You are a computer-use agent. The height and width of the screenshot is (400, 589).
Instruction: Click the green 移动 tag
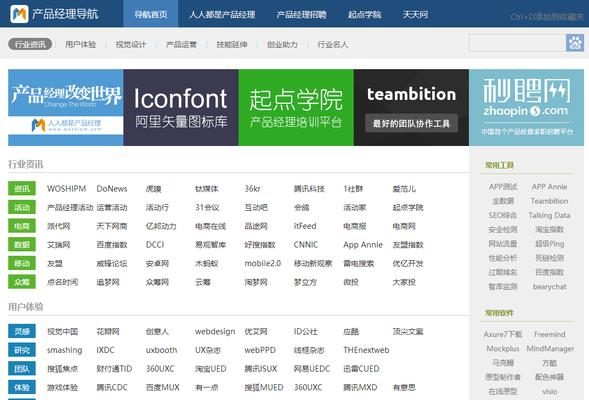pyautogui.click(x=22, y=263)
